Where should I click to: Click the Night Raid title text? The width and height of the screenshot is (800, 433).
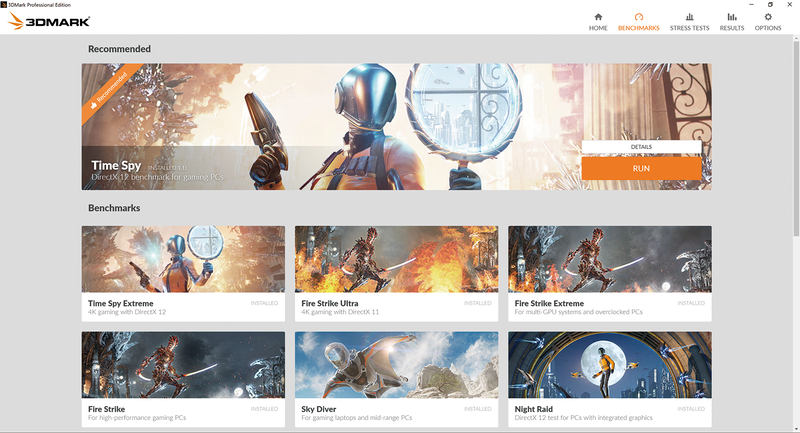(x=533, y=409)
